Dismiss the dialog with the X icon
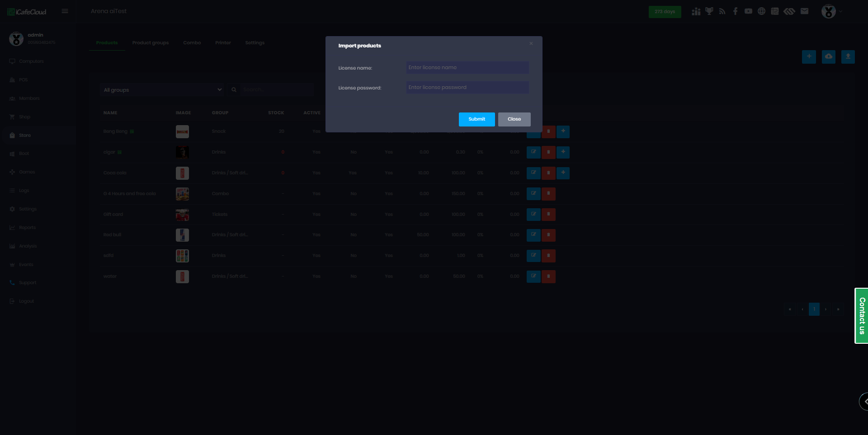 click(x=531, y=43)
